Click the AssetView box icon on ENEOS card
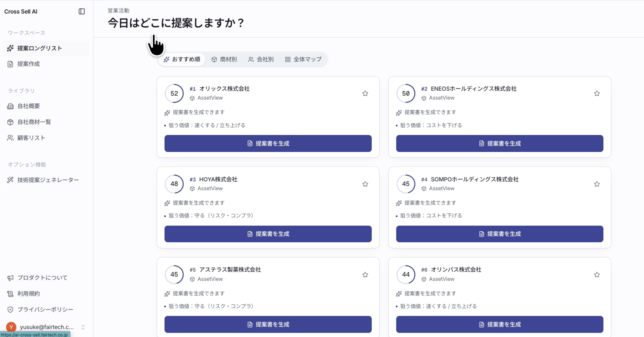The height and width of the screenshot is (337, 644). (x=424, y=98)
